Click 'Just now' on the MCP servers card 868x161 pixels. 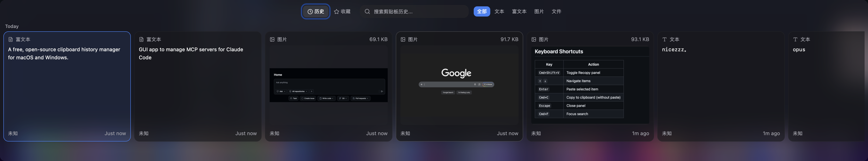click(246, 133)
